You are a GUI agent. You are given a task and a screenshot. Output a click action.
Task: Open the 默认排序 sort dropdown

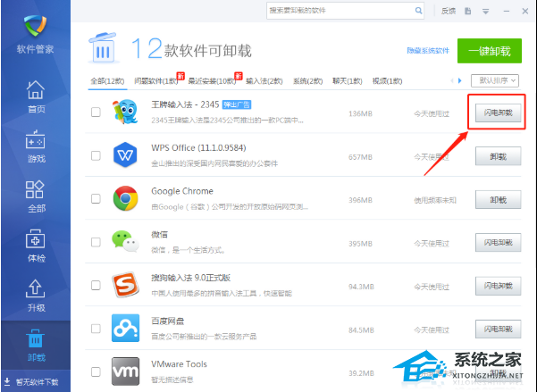click(x=495, y=80)
